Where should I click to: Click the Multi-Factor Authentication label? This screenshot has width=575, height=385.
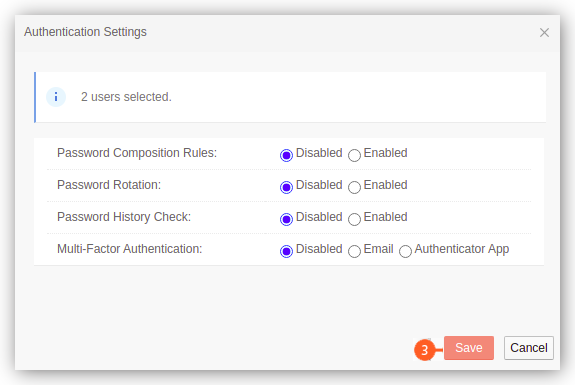coord(129,249)
